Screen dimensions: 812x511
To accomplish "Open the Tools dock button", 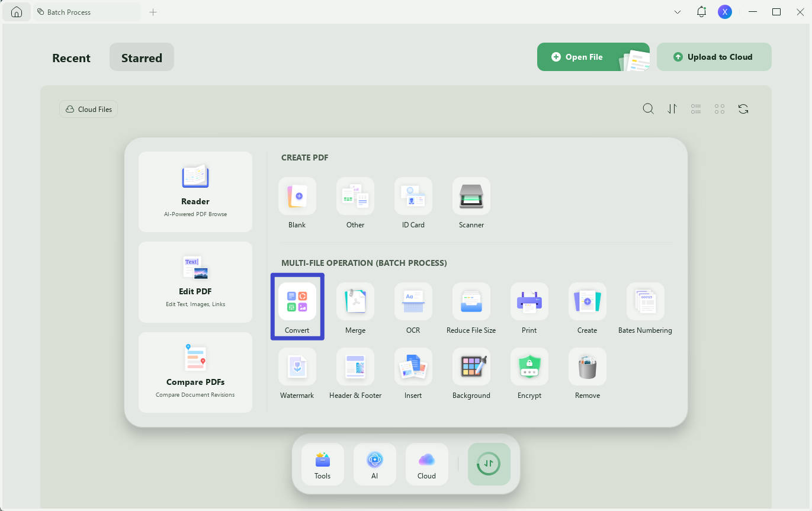I will pyautogui.click(x=323, y=464).
